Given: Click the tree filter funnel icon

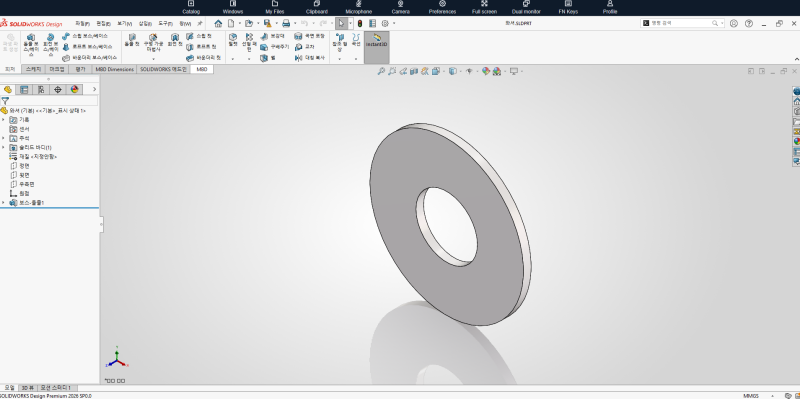Looking at the screenshot, I should (x=5, y=101).
